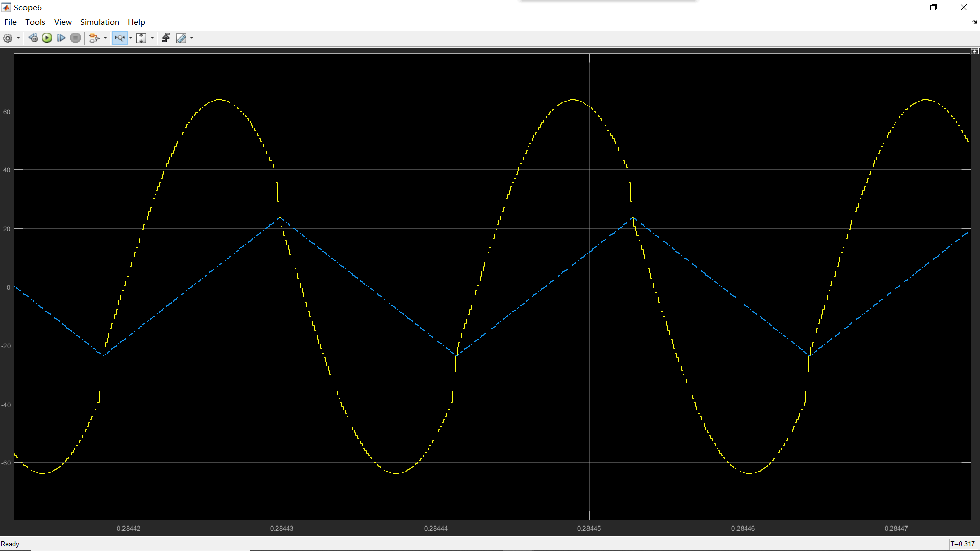Click the 0.28442 x-axis tick label
The height and width of the screenshot is (551, 980).
click(129, 528)
